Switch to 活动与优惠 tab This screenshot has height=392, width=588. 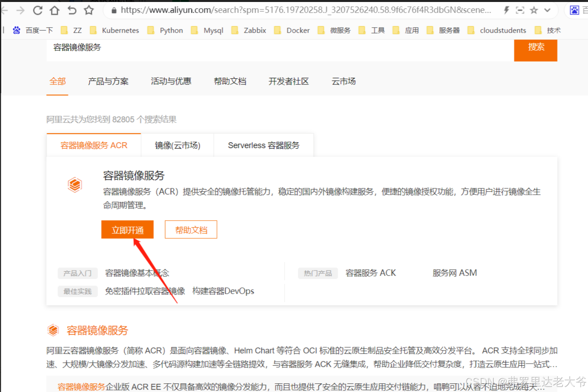(x=171, y=81)
